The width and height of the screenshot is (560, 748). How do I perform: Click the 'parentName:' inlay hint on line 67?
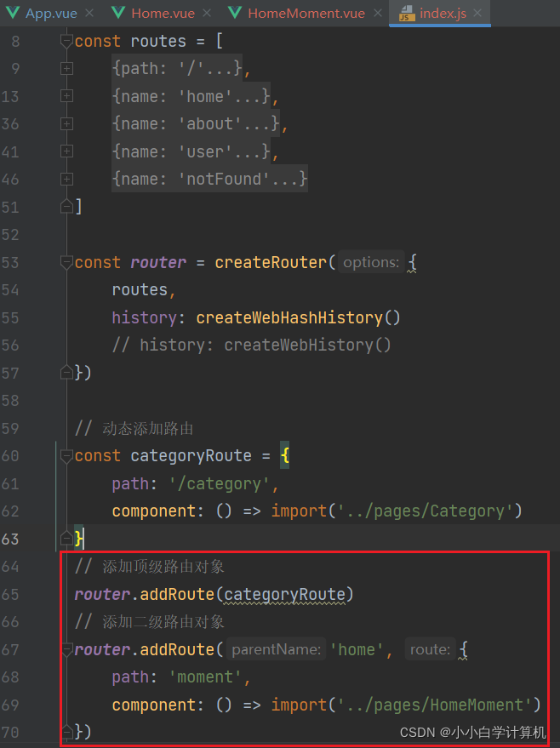pyautogui.click(x=277, y=649)
